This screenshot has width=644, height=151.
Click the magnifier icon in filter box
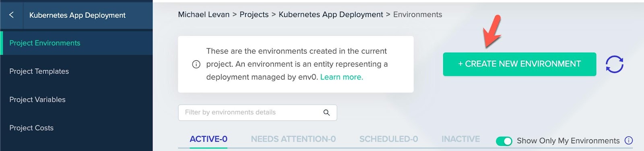pyautogui.click(x=326, y=113)
